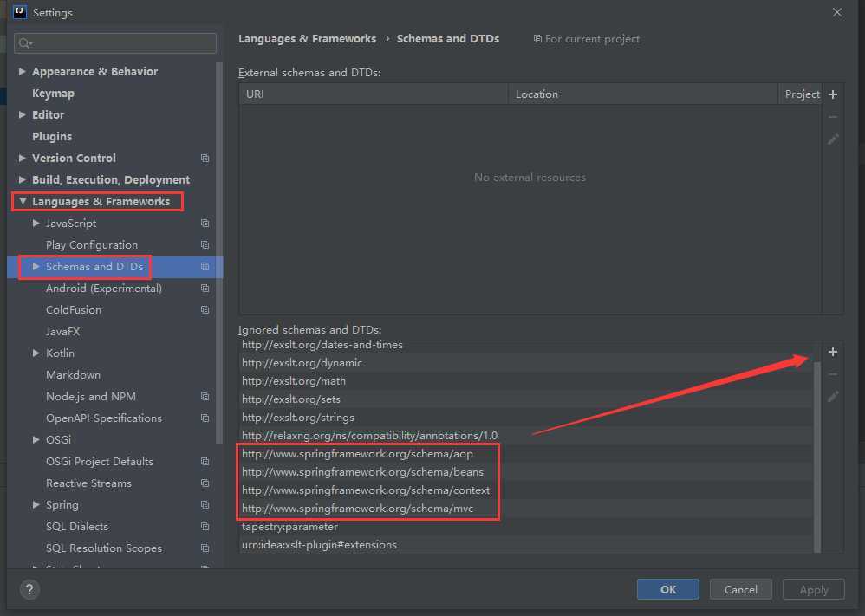The height and width of the screenshot is (616, 865).
Task: Expand the OSGi node
Action: (36, 439)
